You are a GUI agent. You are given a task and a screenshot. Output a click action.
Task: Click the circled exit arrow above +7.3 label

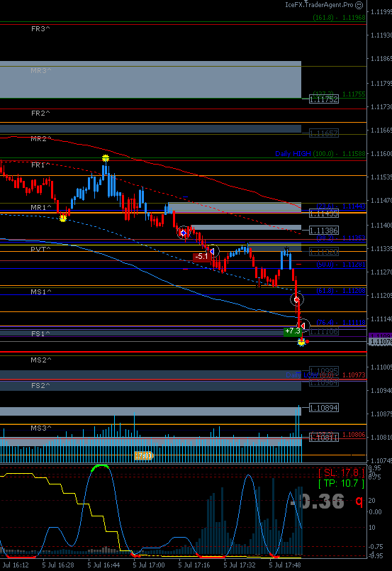pyautogui.click(x=303, y=325)
